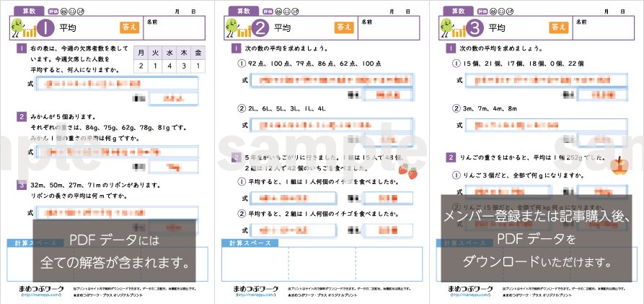
Task: Click purple question 1 badge on worksheet 1
Action: pos(21,49)
